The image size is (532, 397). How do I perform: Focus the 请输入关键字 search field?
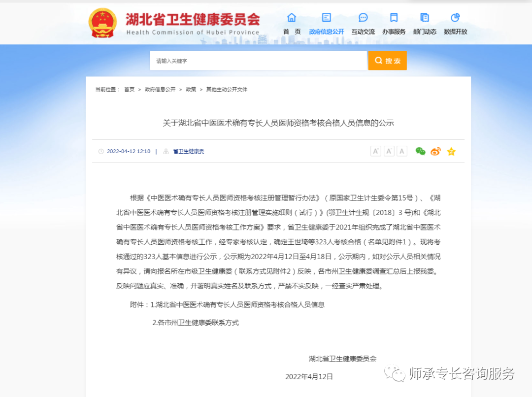pyautogui.click(x=259, y=61)
